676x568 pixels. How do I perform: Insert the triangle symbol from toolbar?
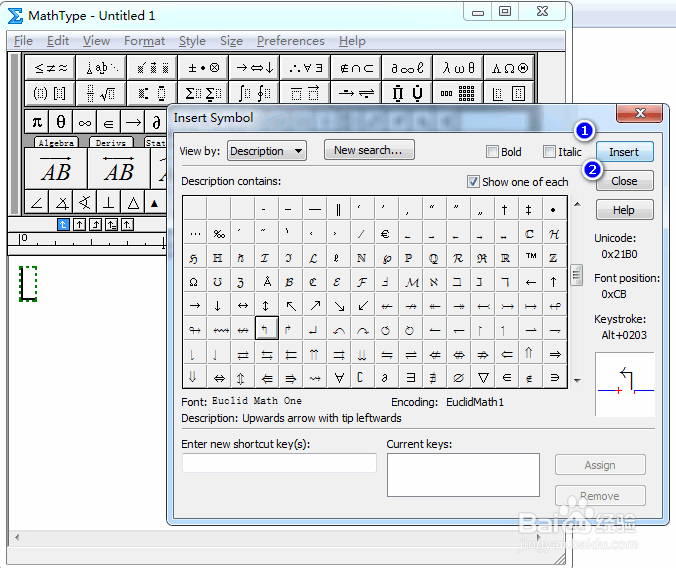133,202
